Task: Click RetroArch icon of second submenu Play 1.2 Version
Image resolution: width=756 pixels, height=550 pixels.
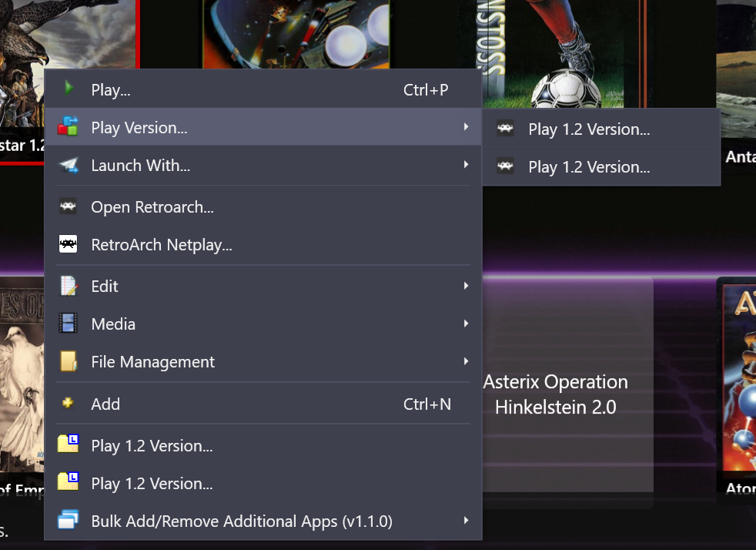Action: [505, 166]
